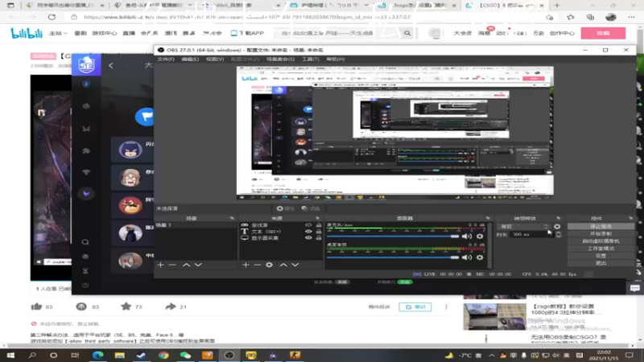The height and width of the screenshot is (362, 644).
Task: Open OBS 编辑(E) menu
Action: click(190, 59)
